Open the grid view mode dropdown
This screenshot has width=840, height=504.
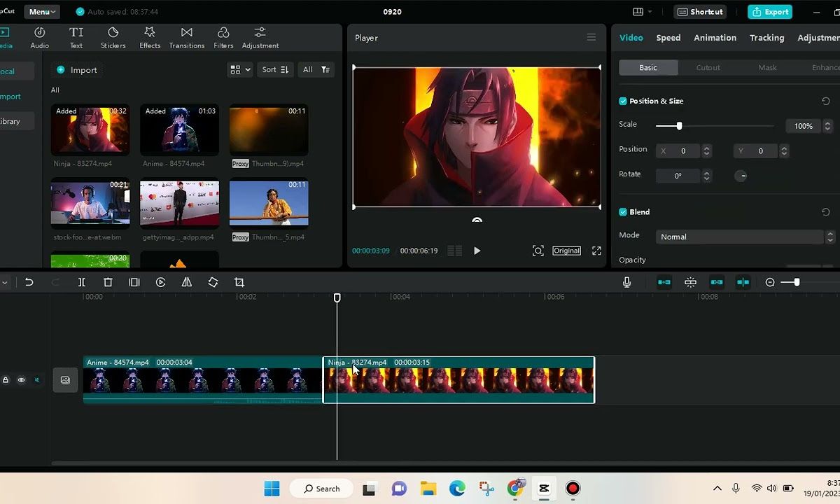240,69
